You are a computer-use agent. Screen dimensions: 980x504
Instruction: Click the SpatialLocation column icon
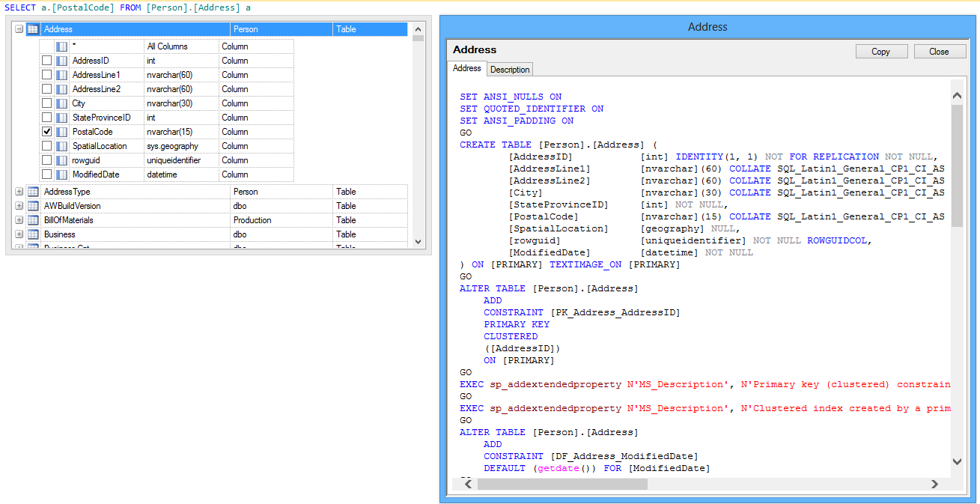(62, 146)
